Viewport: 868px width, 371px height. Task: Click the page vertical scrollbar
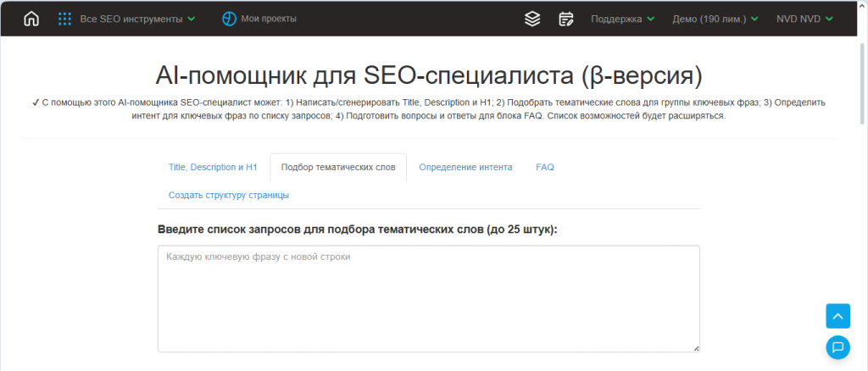pos(863,85)
